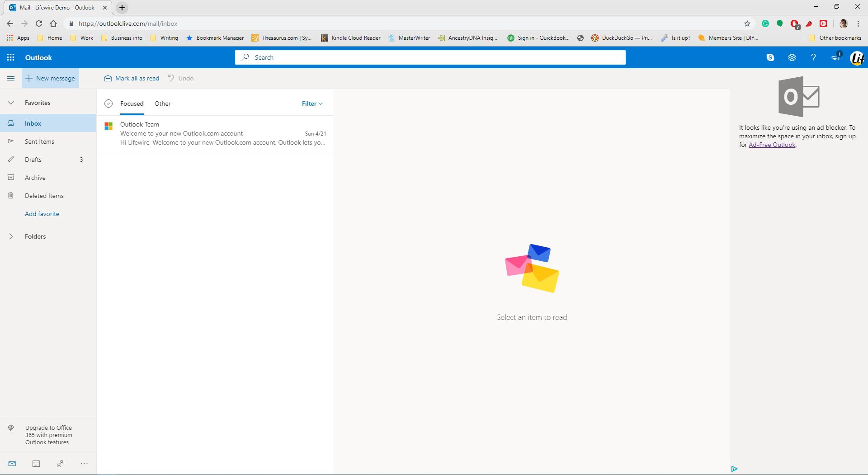Open the Outlook Team welcome email
868x475 pixels.
pyautogui.click(x=215, y=133)
